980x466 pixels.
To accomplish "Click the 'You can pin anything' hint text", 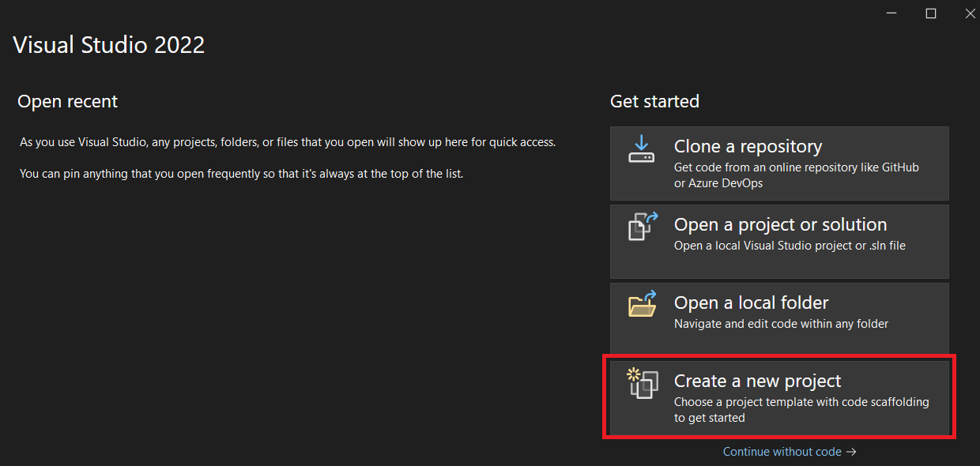I will click(x=241, y=174).
